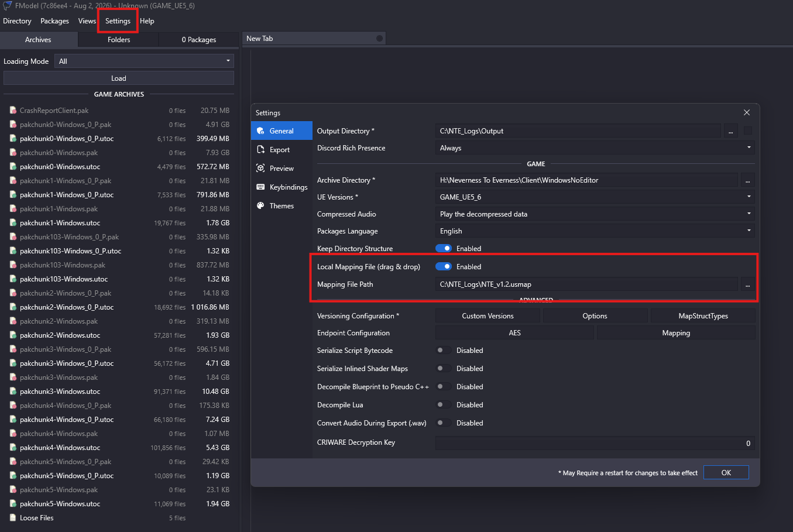Browse for Output Directory with ellipsis button
The width and height of the screenshot is (793, 532).
731,131
